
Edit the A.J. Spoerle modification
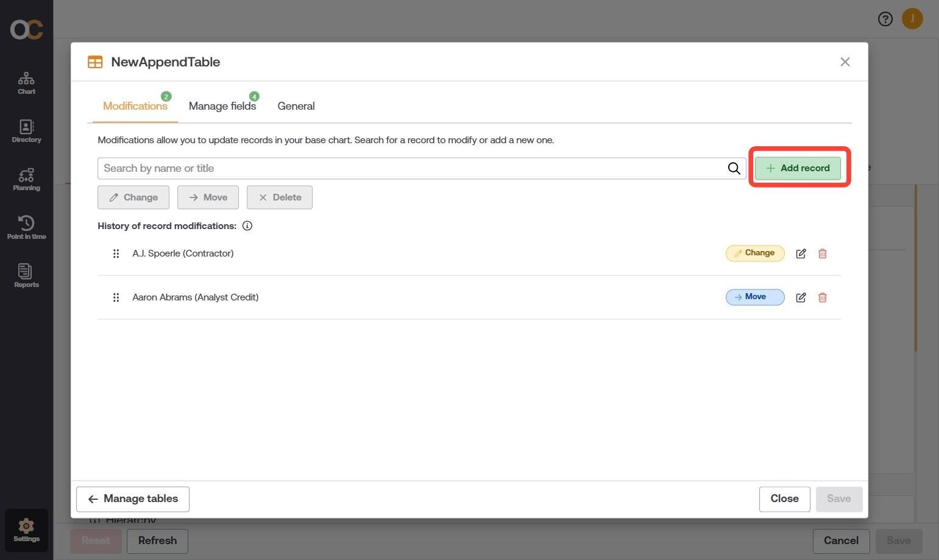pyautogui.click(x=801, y=253)
